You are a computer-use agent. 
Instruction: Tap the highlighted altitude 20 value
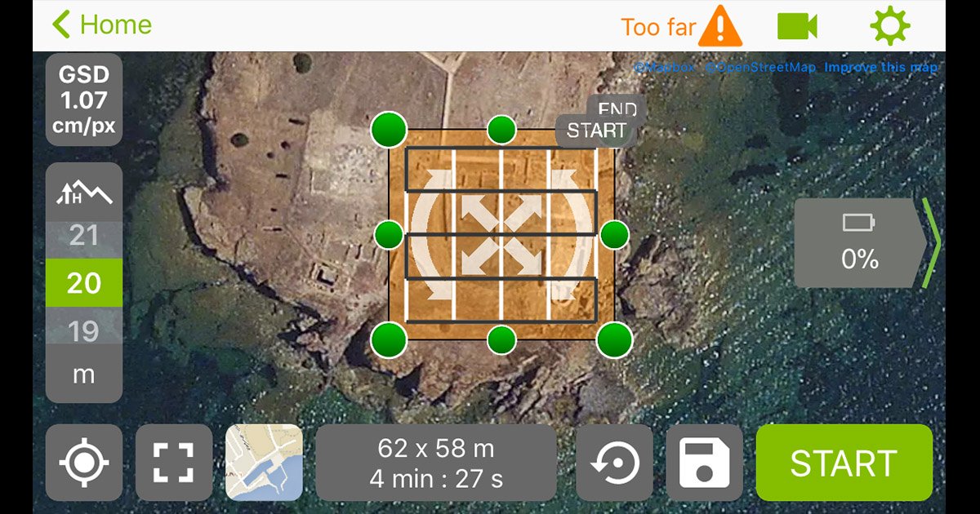84,283
